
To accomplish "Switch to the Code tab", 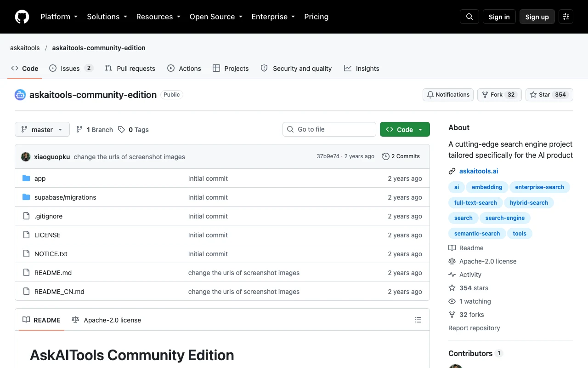I will click(x=25, y=69).
